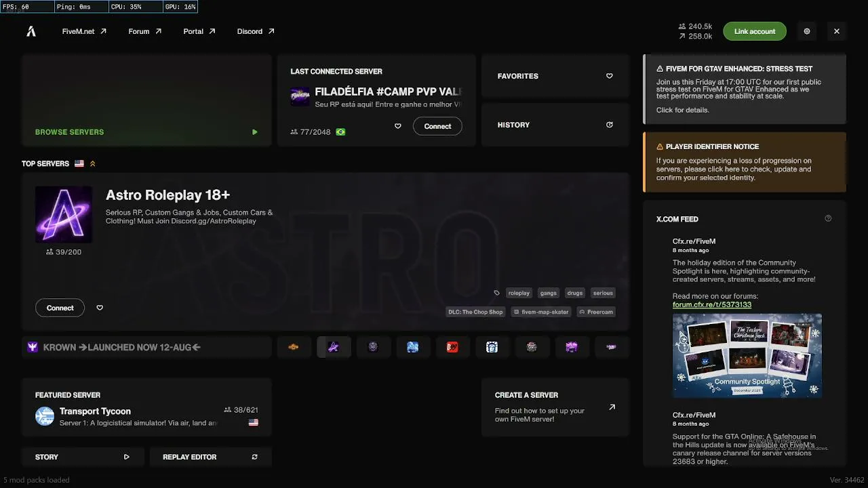Open the Replay Editor
The width and height of the screenshot is (868, 488).
point(210,457)
